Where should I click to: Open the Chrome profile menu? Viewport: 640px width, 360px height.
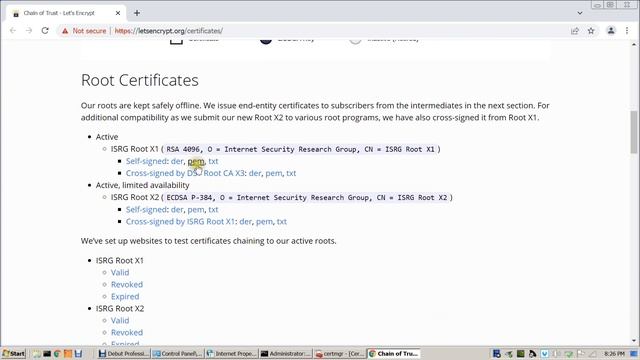611,31
